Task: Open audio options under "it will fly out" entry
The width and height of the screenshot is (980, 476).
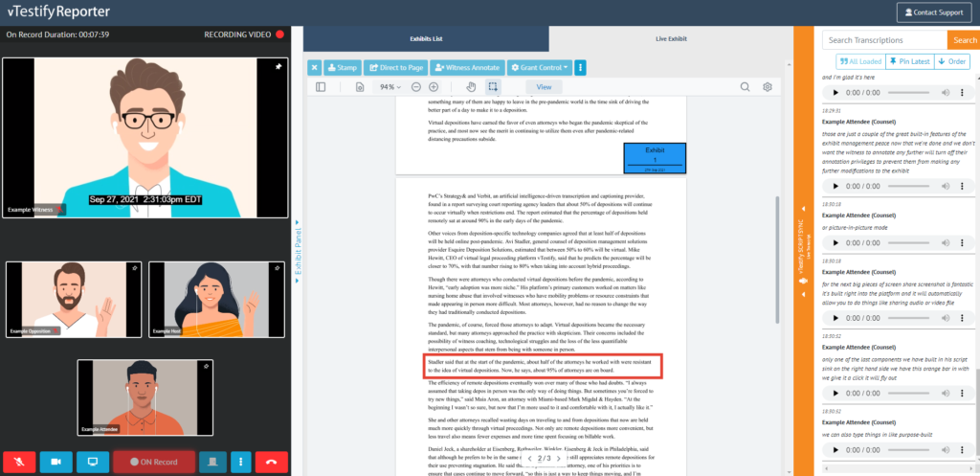Action: [x=963, y=394]
